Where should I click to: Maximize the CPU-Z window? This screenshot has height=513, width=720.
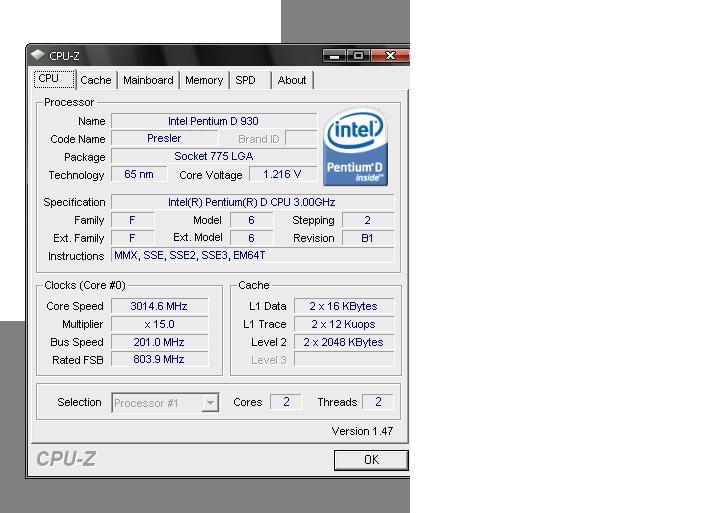[357, 56]
